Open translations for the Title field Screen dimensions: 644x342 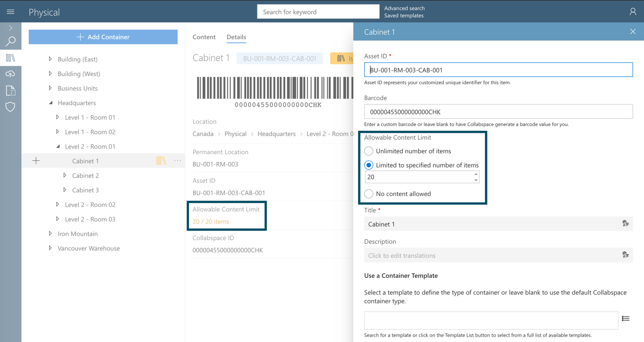click(625, 223)
